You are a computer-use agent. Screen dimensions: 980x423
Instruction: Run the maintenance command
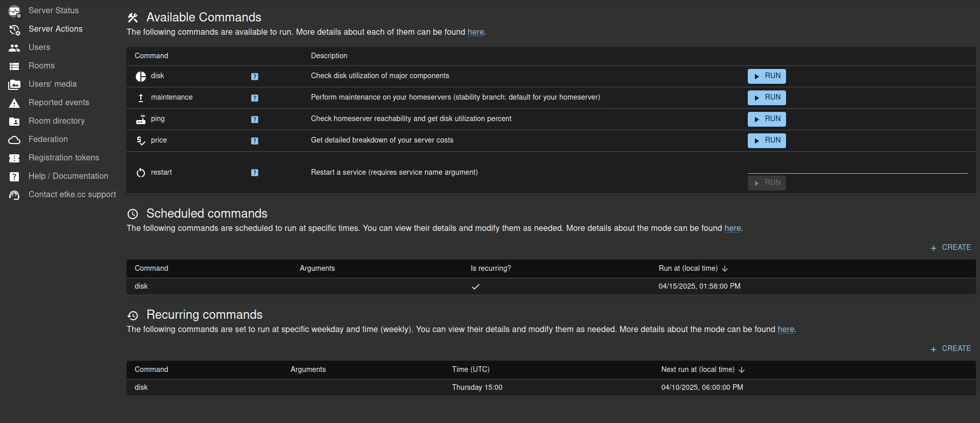point(766,98)
